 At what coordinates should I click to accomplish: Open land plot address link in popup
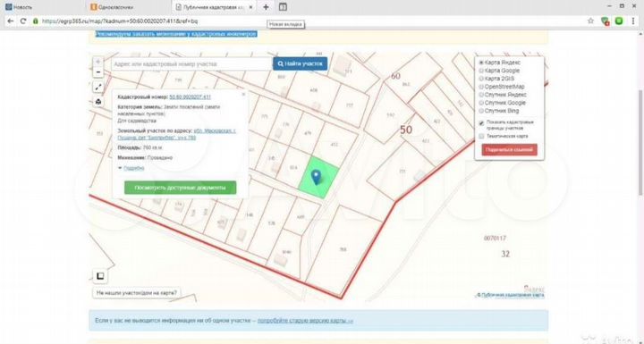click(176, 134)
